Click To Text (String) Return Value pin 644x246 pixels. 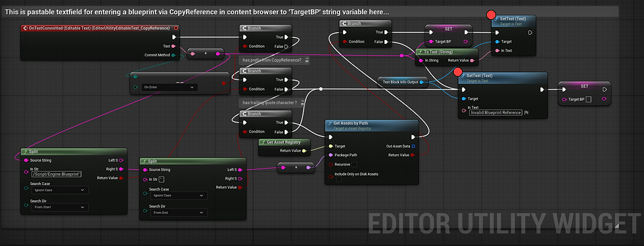pos(472,60)
